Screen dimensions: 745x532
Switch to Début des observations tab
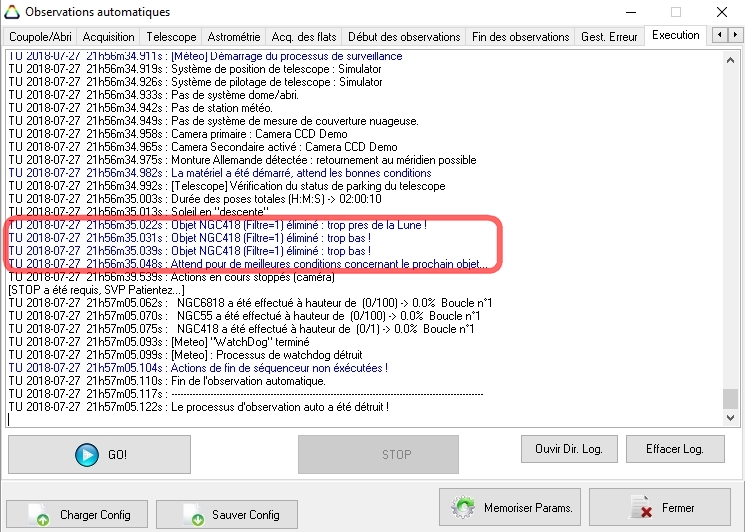click(x=401, y=37)
